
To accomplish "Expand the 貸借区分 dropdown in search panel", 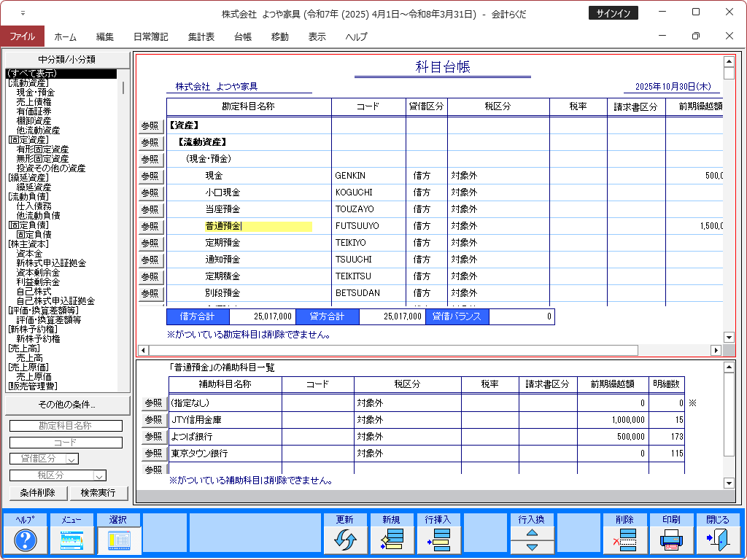I will click(x=71, y=459).
